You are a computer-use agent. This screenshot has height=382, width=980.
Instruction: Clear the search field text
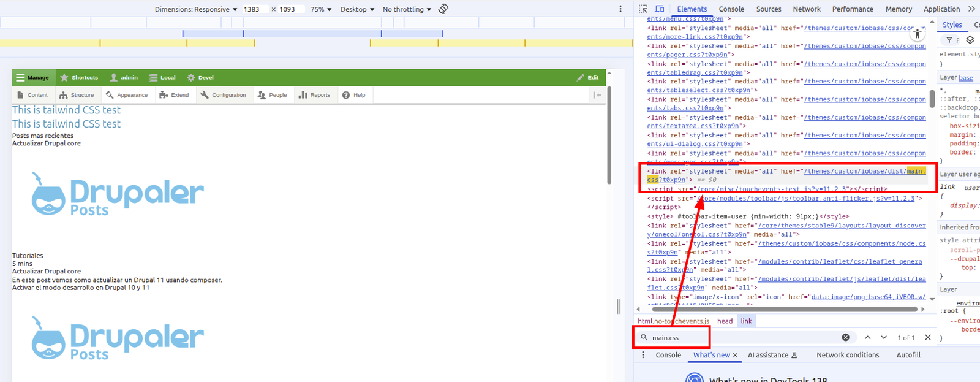[846, 338]
